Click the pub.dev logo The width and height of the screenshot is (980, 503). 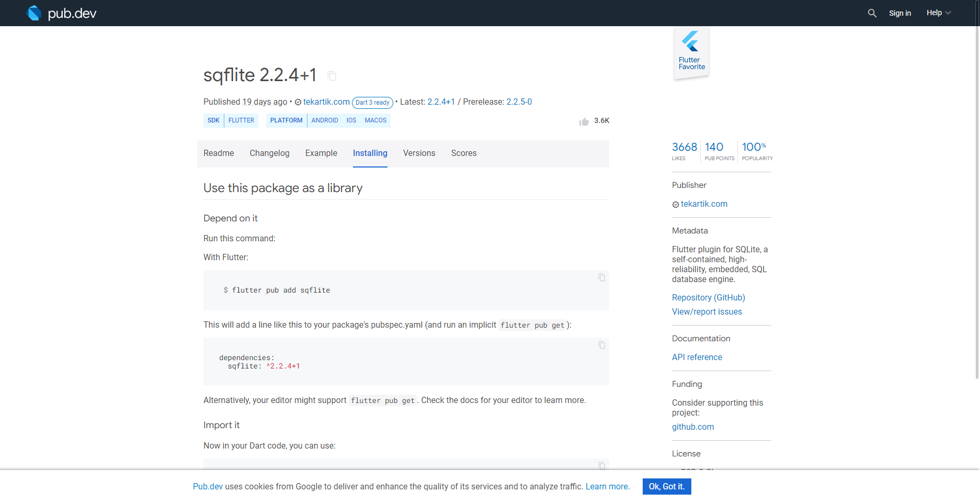[x=62, y=13]
